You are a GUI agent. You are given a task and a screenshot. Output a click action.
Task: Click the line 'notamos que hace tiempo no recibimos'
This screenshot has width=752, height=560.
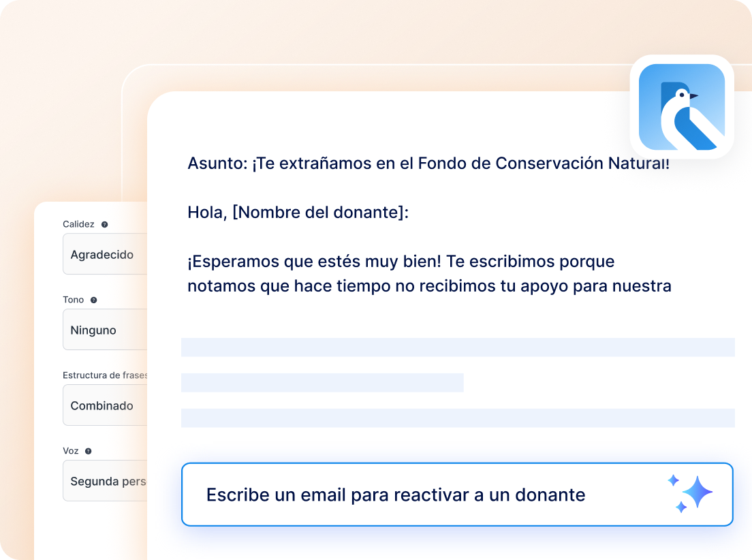[429, 286]
